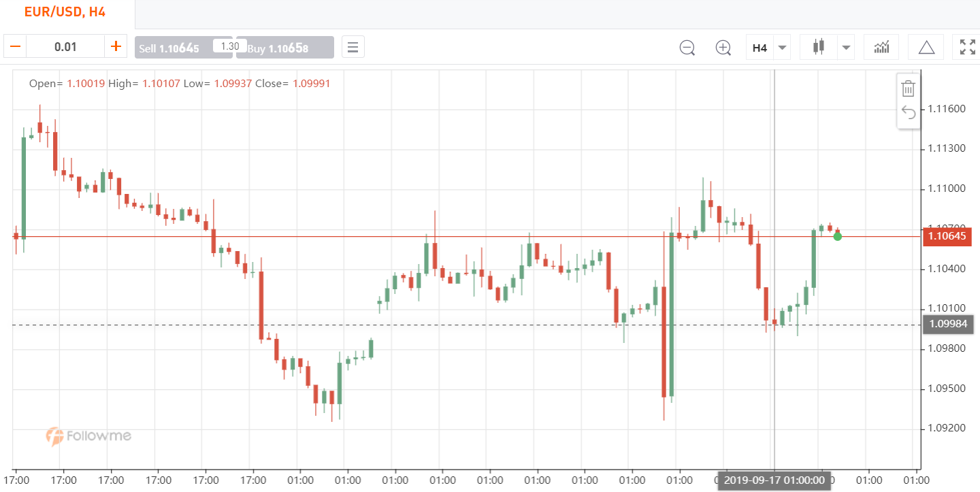Expand the chart type dropdown arrow

click(x=846, y=48)
